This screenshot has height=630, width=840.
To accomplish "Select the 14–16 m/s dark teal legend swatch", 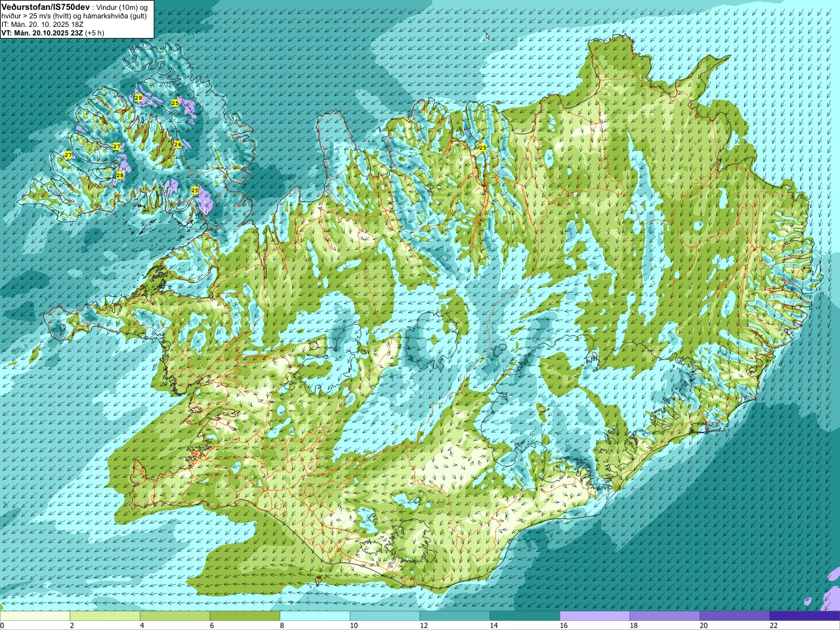I will [x=525, y=616].
